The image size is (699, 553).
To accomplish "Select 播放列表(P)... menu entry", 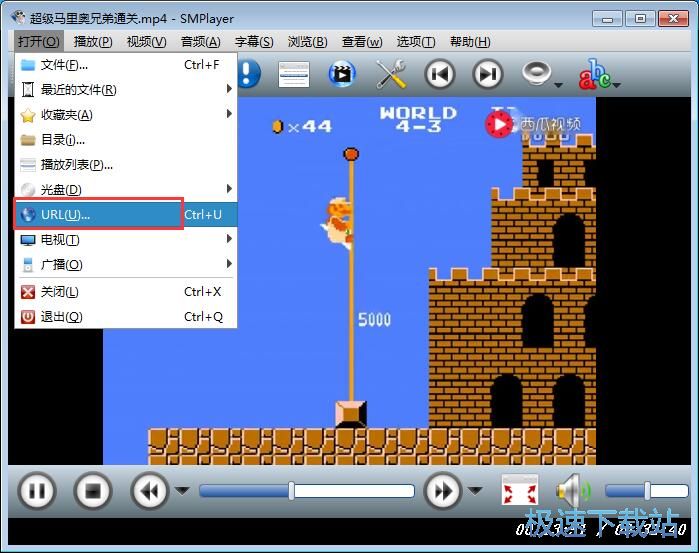I will (126, 165).
